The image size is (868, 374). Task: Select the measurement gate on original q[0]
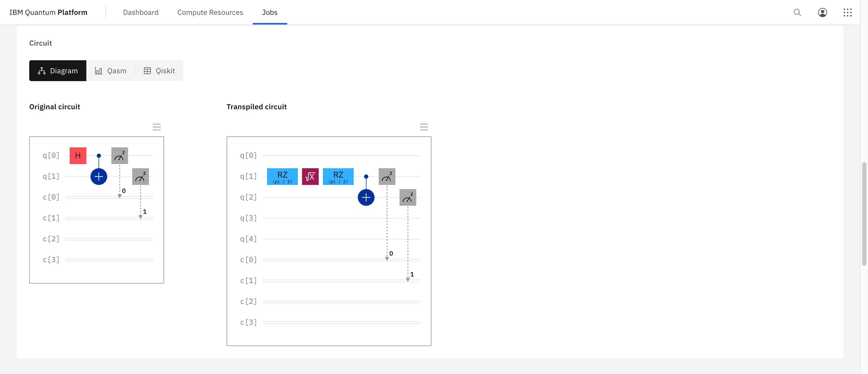(x=120, y=156)
